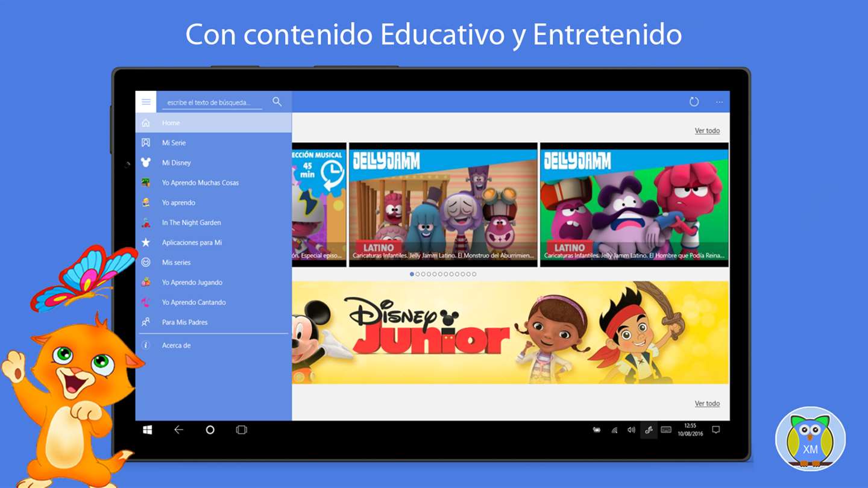The width and height of the screenshot is (868, 488).
Task: Click the Mi Serie sidebar icon
Action: coord(146,143)
